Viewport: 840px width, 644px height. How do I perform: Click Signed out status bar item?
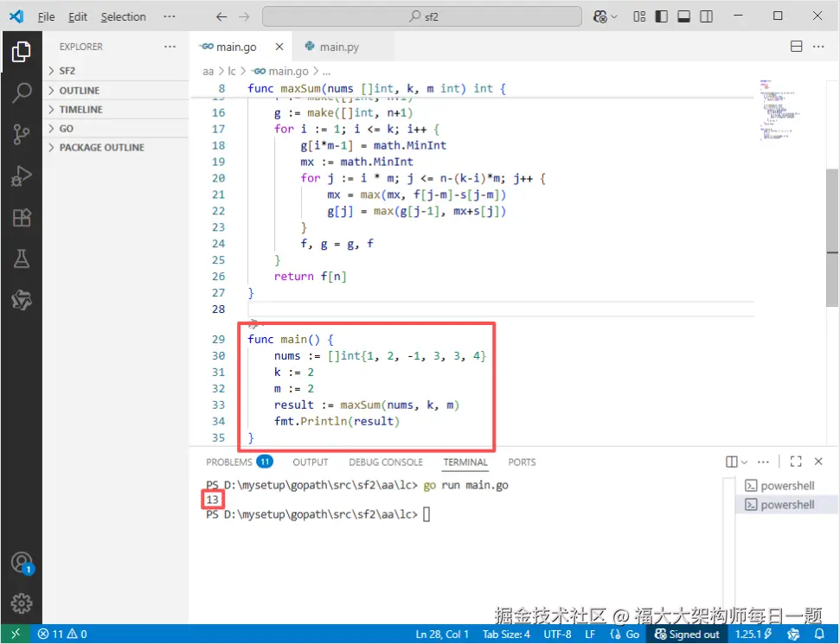(688, 634)
